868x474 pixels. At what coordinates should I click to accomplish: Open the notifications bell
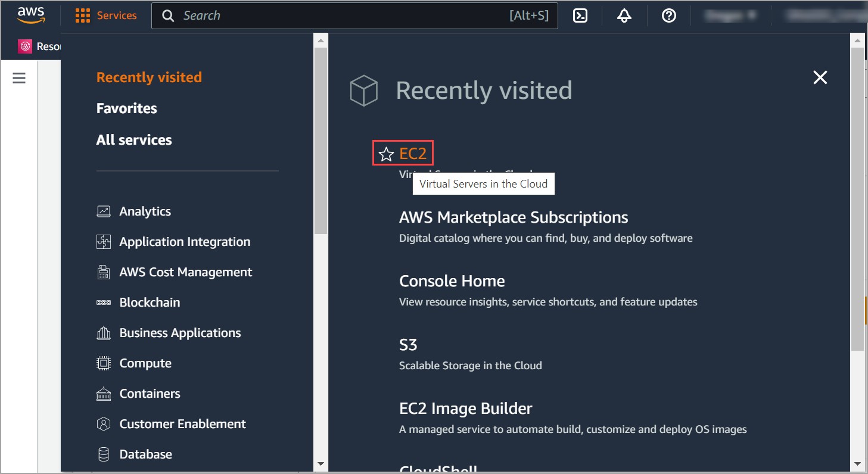tap(624, 16)
